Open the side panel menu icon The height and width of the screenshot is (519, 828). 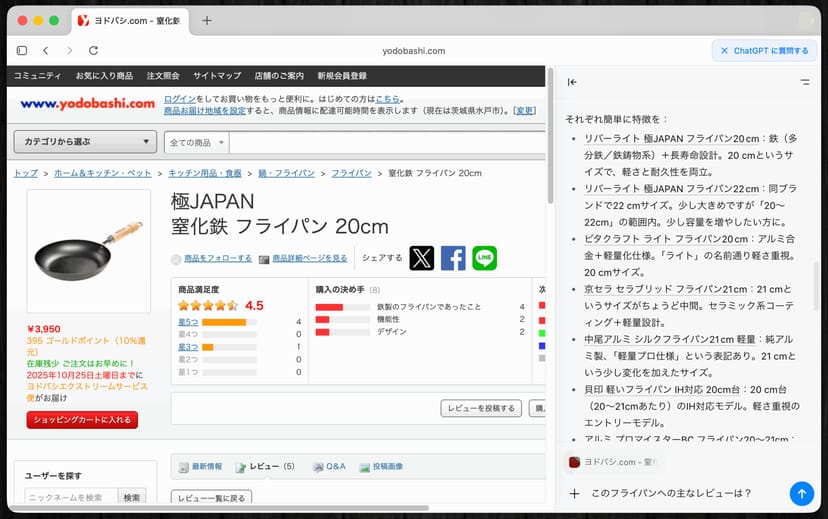point(805,82)
